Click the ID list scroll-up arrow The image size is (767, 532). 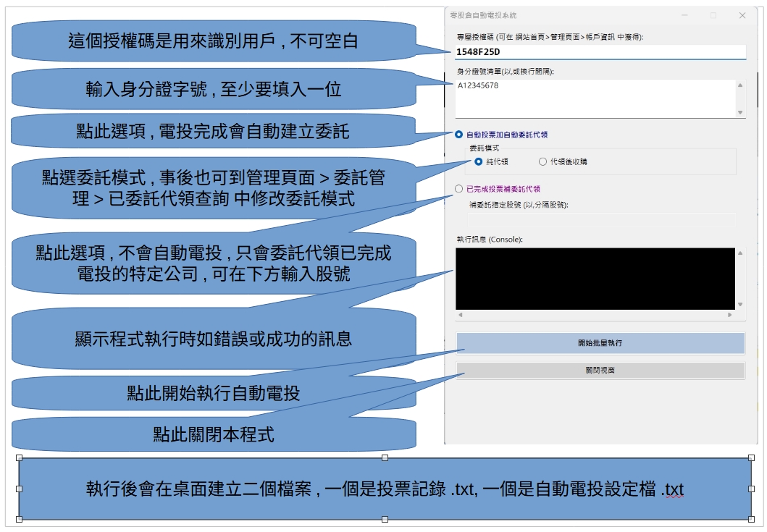point(739,85)
